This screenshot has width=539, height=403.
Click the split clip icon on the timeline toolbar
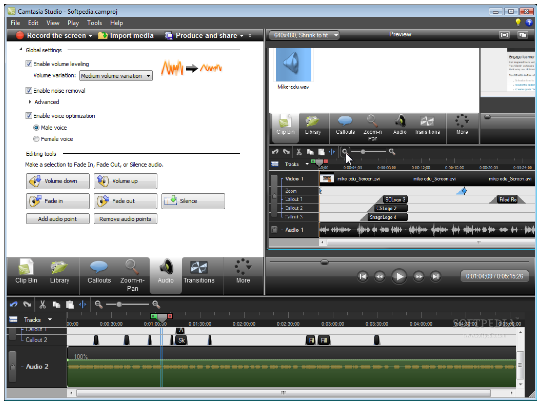click(x=83, y=304)
